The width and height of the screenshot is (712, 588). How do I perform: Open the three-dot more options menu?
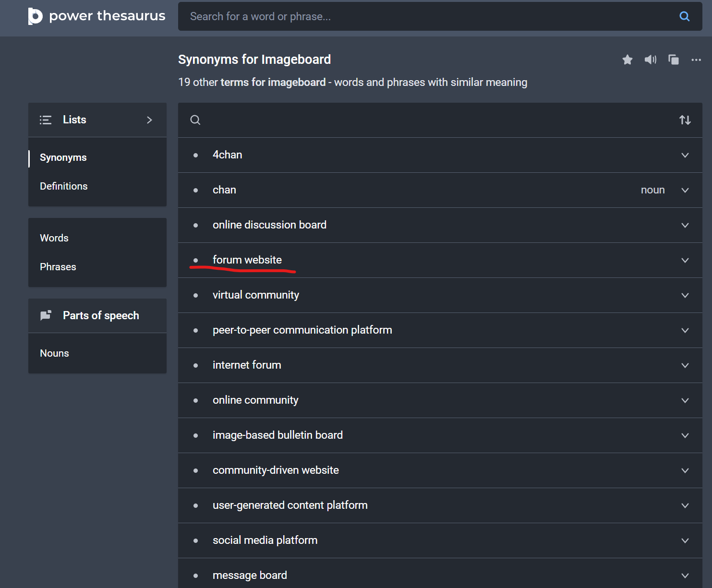click(x=696, y=60)
